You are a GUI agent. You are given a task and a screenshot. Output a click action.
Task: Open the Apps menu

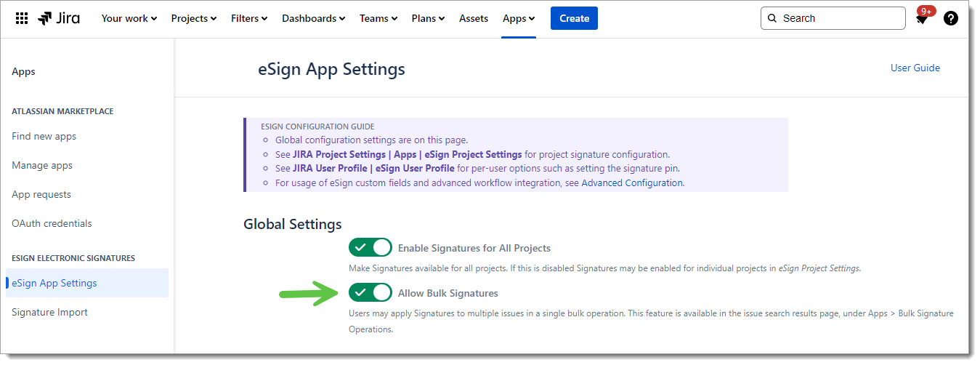tap(519, 18)
